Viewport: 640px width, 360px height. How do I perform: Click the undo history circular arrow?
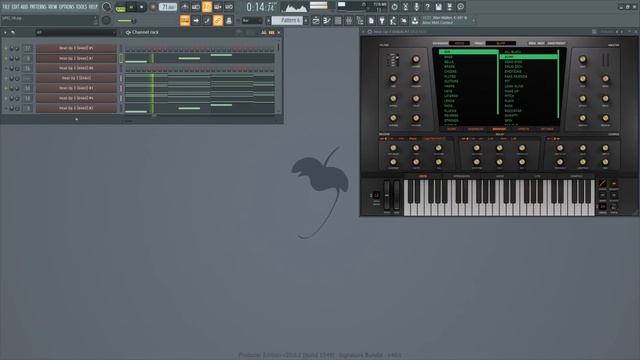394,7
